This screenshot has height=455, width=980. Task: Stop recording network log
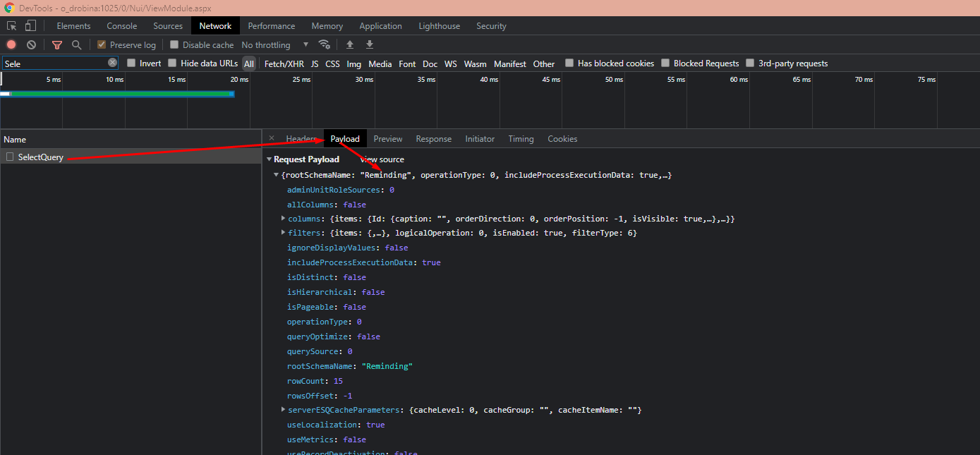11,44
